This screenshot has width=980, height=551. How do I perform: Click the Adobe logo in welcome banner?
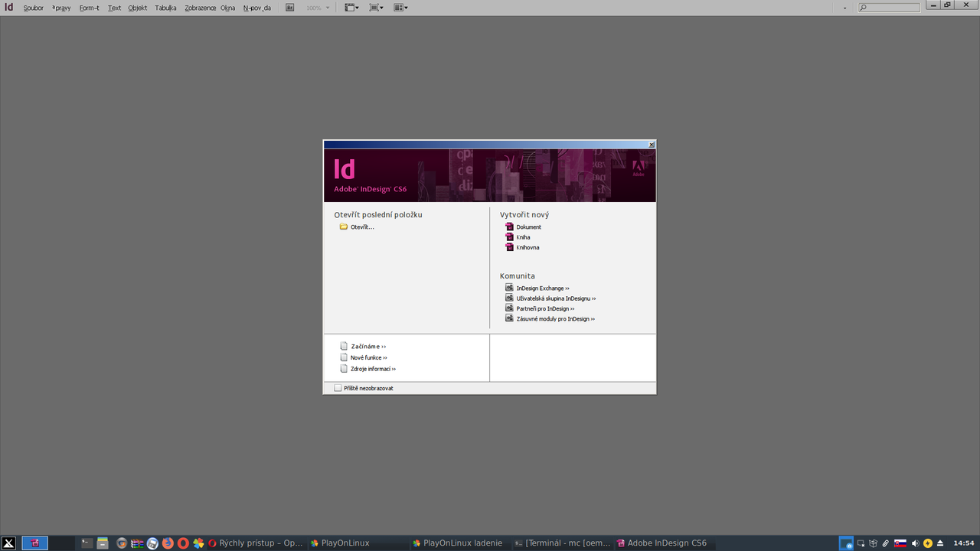tap(639, 166)
